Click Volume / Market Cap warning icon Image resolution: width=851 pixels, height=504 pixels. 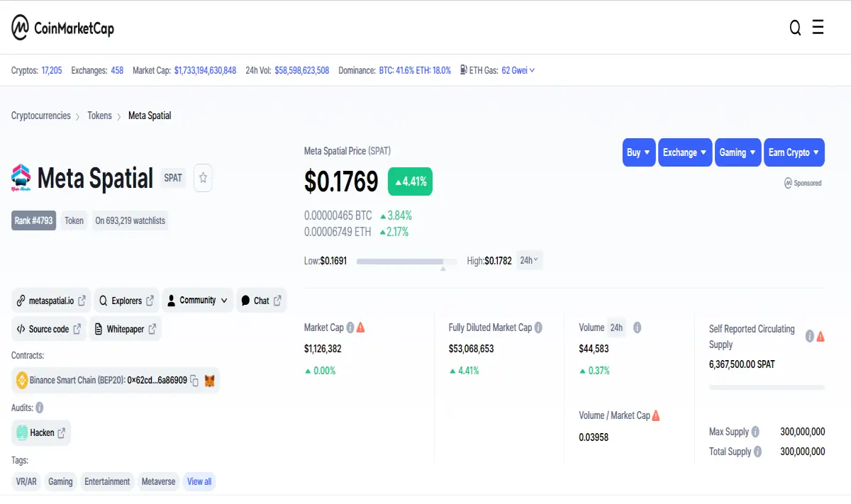(656, 415)
